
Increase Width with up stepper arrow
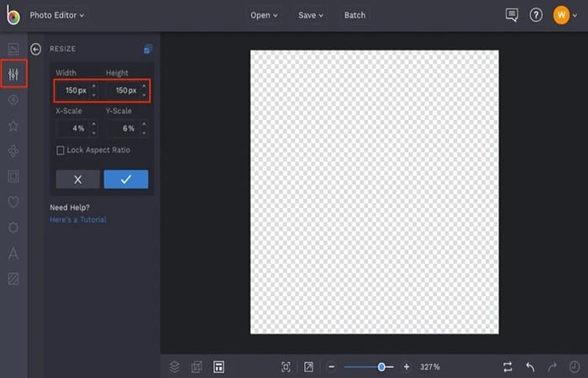(x=94, y=87)
